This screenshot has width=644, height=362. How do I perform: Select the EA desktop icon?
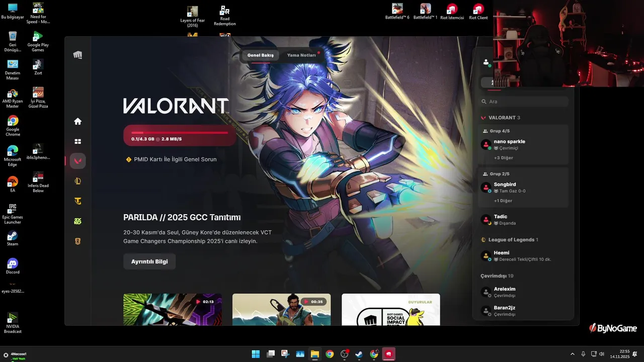[13, 185]
